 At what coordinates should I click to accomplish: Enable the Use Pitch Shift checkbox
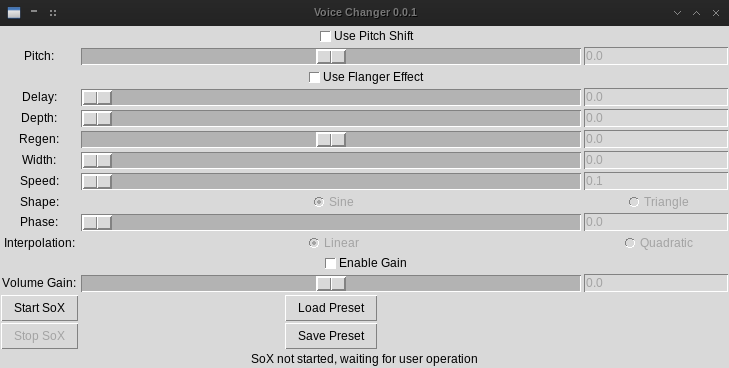click(325, 36)
